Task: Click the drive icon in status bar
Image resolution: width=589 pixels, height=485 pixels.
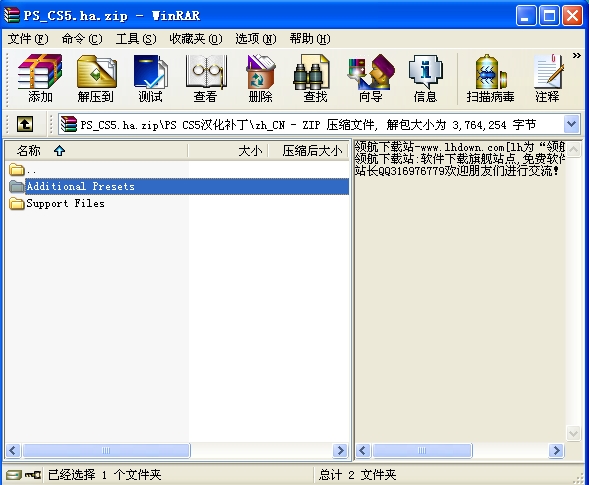Action: pyautogui.click(x=14, y=475)
